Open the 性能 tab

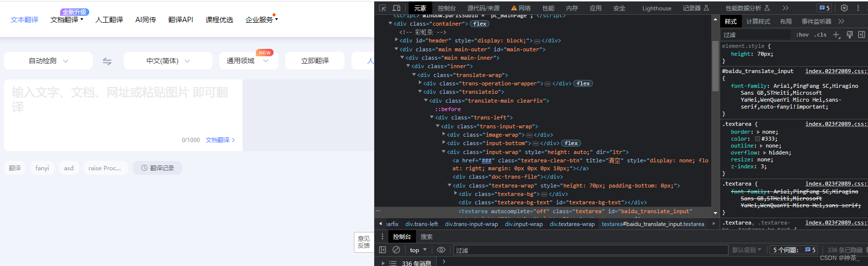pos(548,8)
